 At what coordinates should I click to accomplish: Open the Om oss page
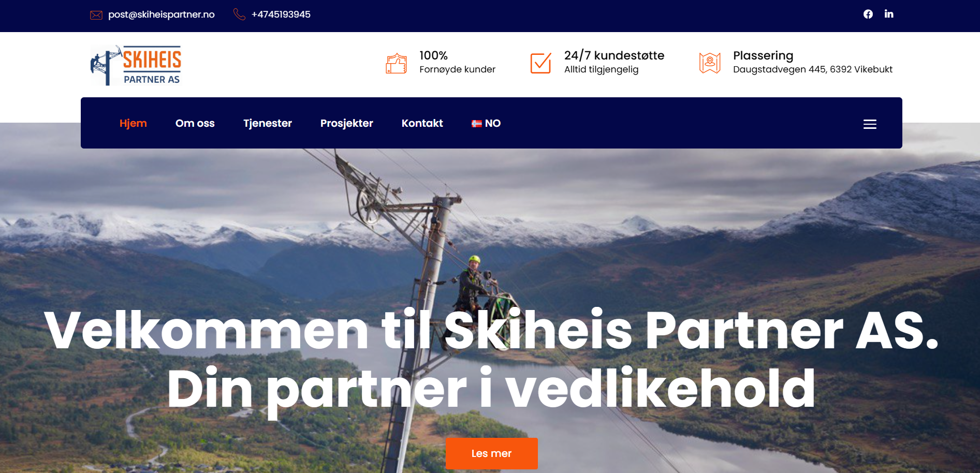195,123
